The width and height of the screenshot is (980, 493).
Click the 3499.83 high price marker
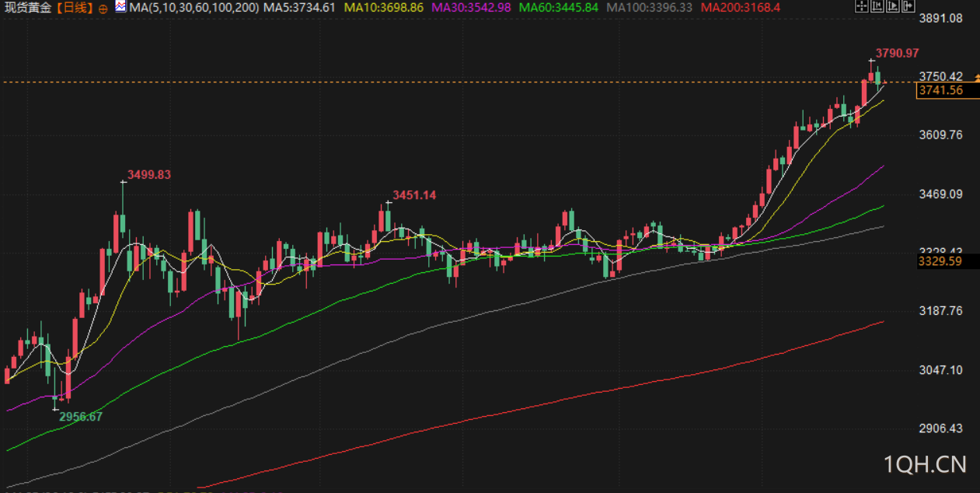point(149,175)
